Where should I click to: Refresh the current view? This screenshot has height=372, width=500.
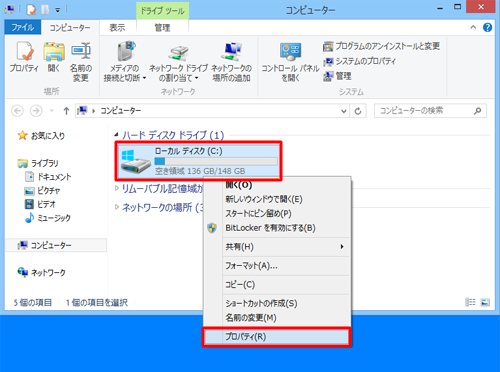click(358, 111)
